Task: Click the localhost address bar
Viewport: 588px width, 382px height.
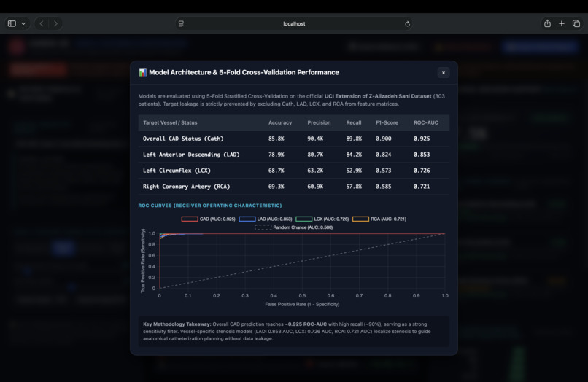Action: 294,23
